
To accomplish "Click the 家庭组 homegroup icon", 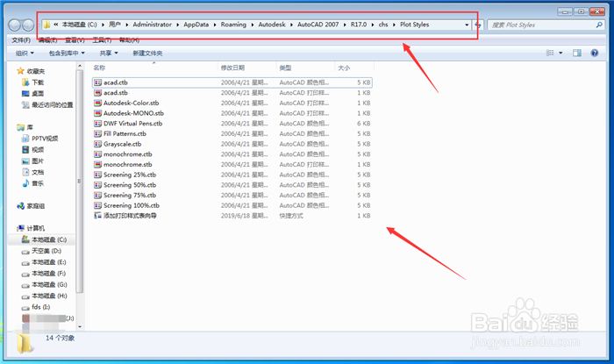I will pyautogui.click(x=21, y=206).
